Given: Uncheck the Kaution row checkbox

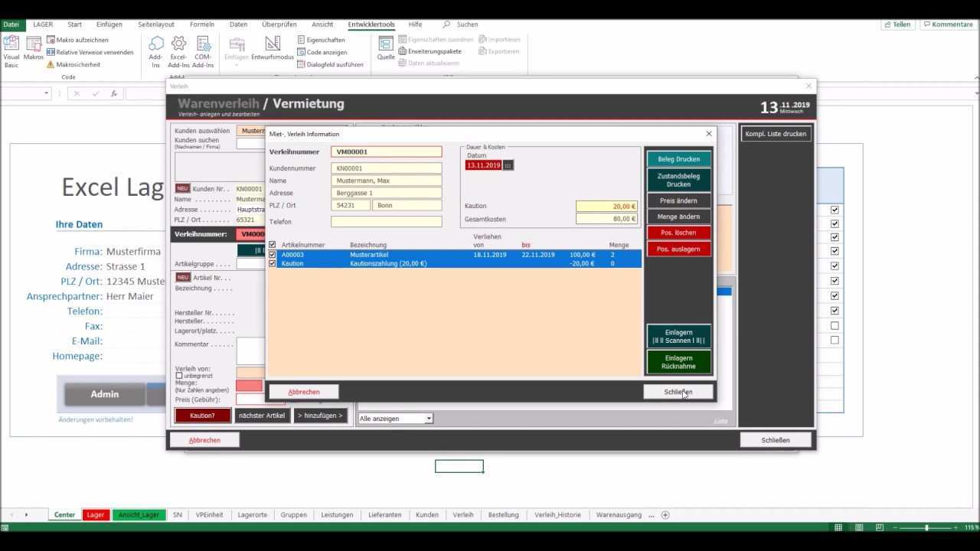Looking at the screenshot, I should click(x=273, y=264).
